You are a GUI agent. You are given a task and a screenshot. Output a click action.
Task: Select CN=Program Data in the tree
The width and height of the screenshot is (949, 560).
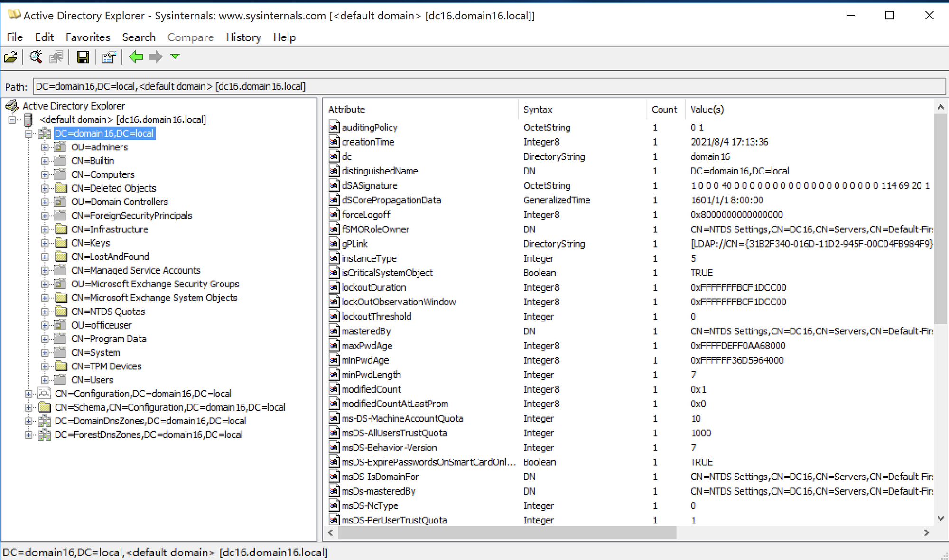tap(109, 339)
